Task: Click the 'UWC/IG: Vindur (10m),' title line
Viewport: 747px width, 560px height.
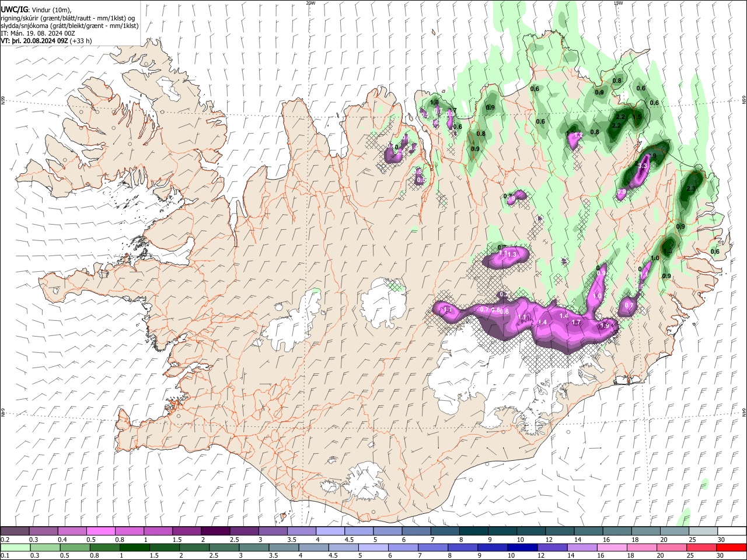Action: point(36,10)
